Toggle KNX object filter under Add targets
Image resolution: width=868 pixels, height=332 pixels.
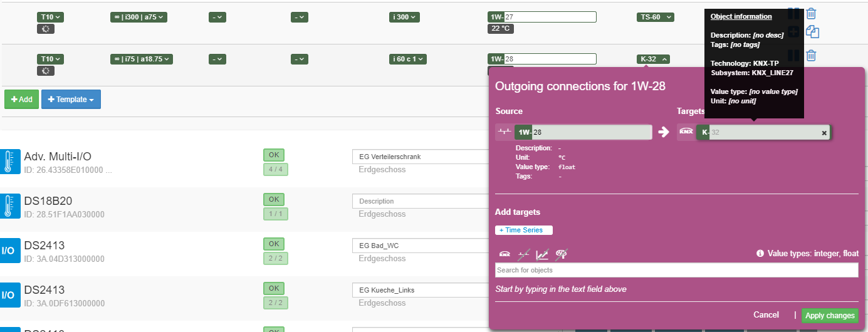(505, 254)
